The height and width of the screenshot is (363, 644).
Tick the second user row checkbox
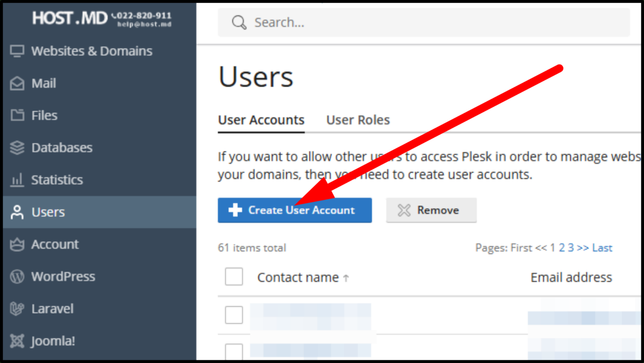pyautogui.click(x=234, y=352)
